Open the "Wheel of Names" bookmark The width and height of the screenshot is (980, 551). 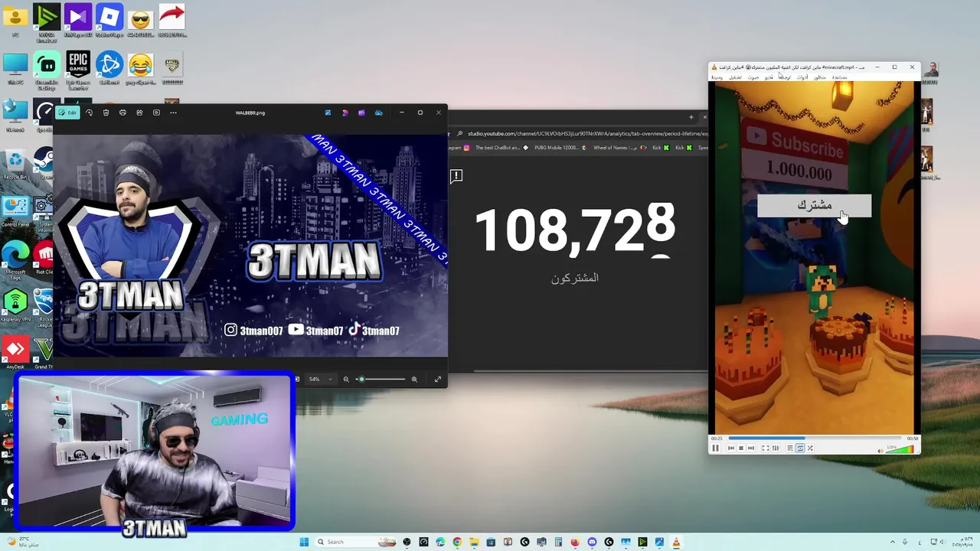pos(619,148)
